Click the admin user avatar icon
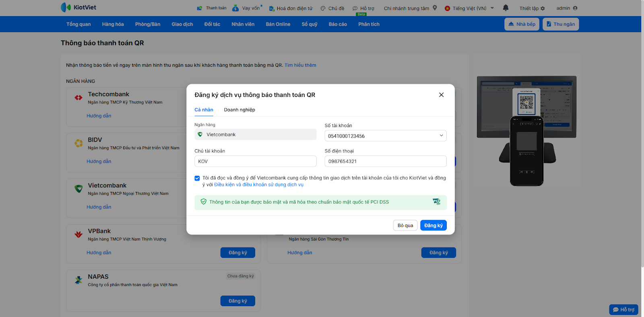 (x=575, y=8)
